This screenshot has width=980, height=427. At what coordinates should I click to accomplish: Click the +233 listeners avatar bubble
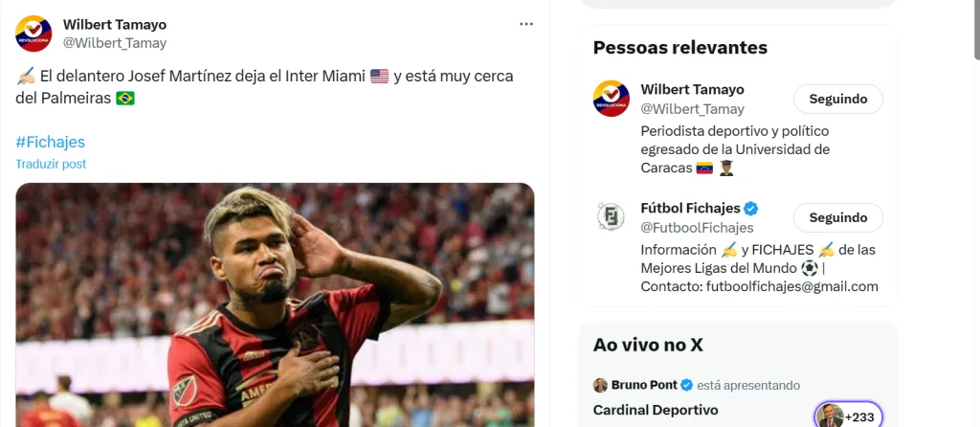[x=847, y=416]
